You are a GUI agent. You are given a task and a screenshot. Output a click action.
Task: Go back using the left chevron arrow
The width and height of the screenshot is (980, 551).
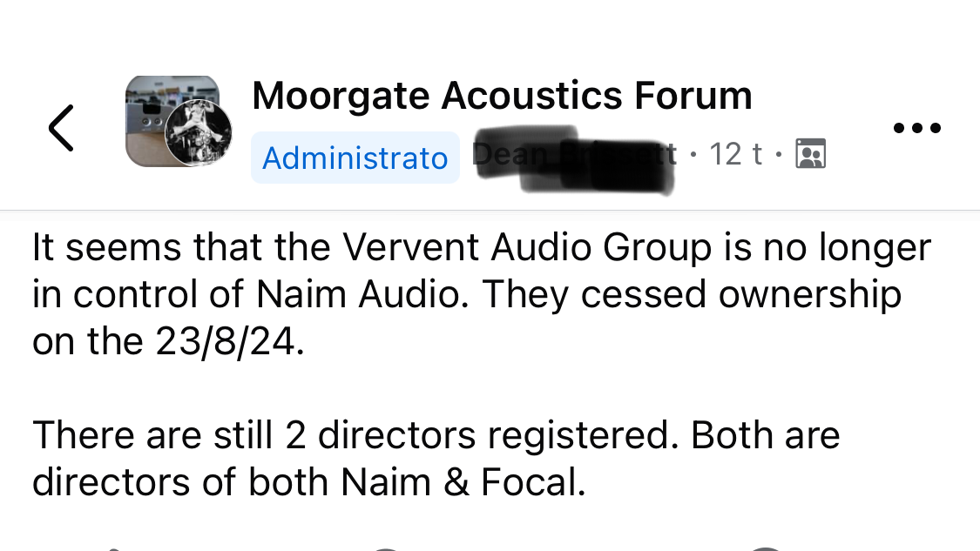61,128
